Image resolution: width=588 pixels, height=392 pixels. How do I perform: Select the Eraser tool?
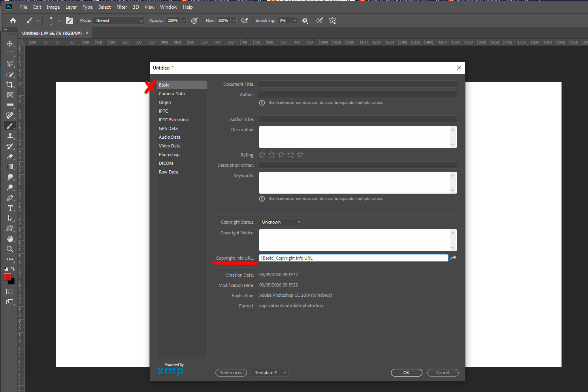coord(10,156)
